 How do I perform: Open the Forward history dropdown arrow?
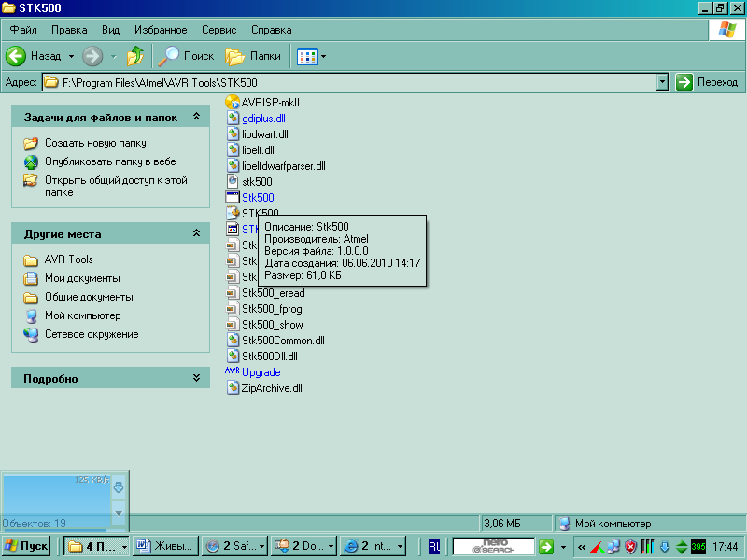pos(114,56)
